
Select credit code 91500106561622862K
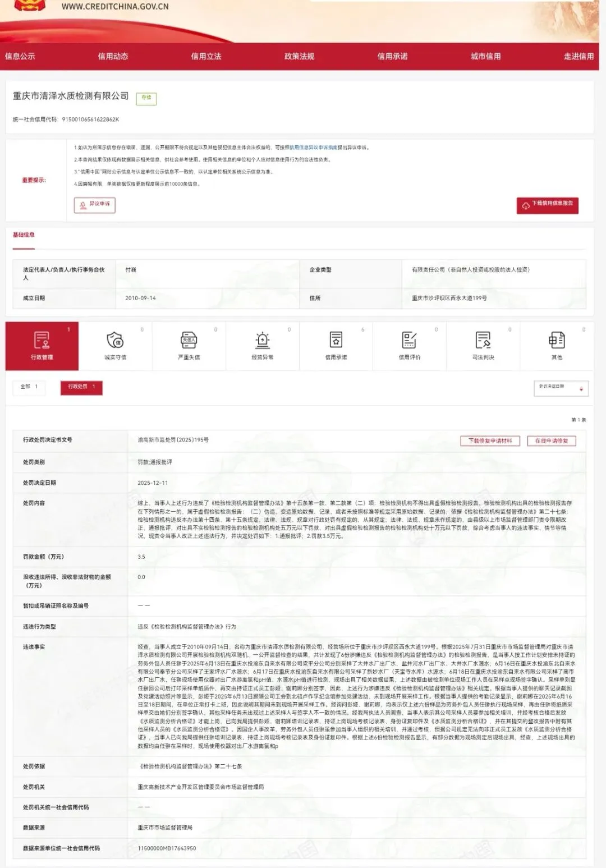[90, 120]
